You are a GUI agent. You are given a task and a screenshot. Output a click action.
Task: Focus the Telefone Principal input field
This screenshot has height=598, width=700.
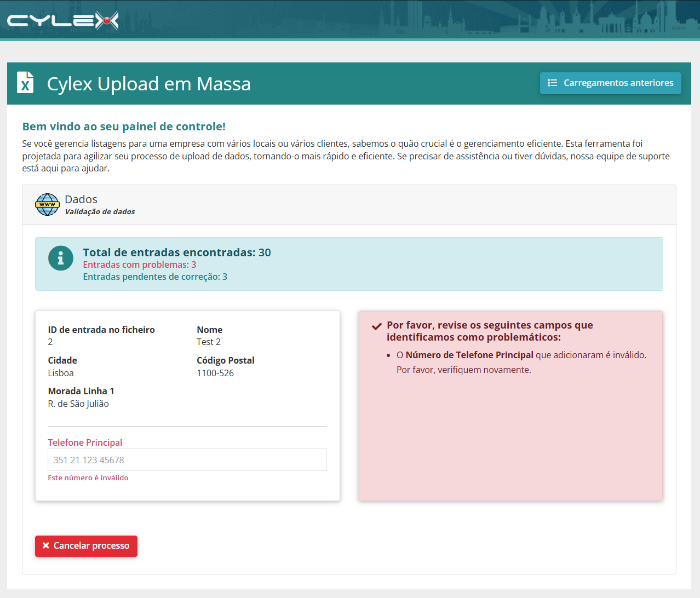187,460
